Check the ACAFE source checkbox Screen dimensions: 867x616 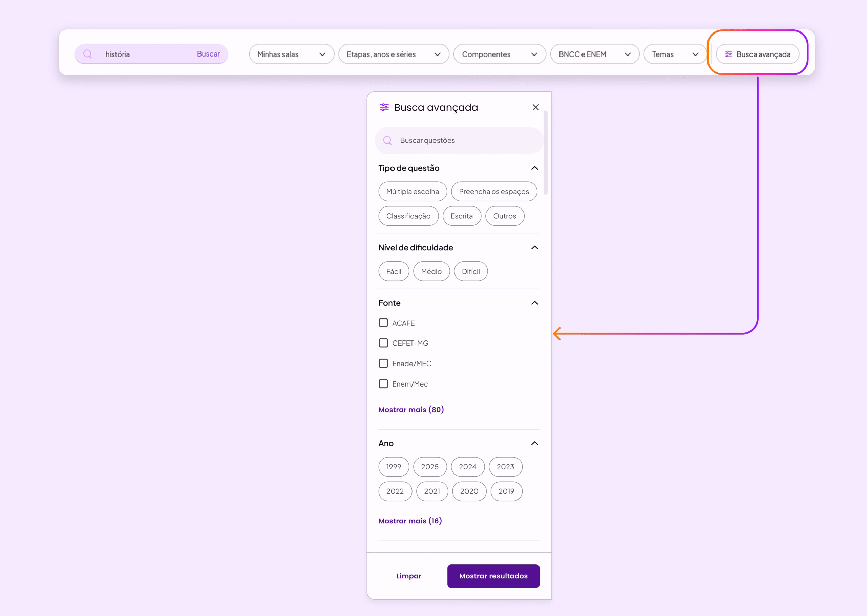(x=383, y=323)
